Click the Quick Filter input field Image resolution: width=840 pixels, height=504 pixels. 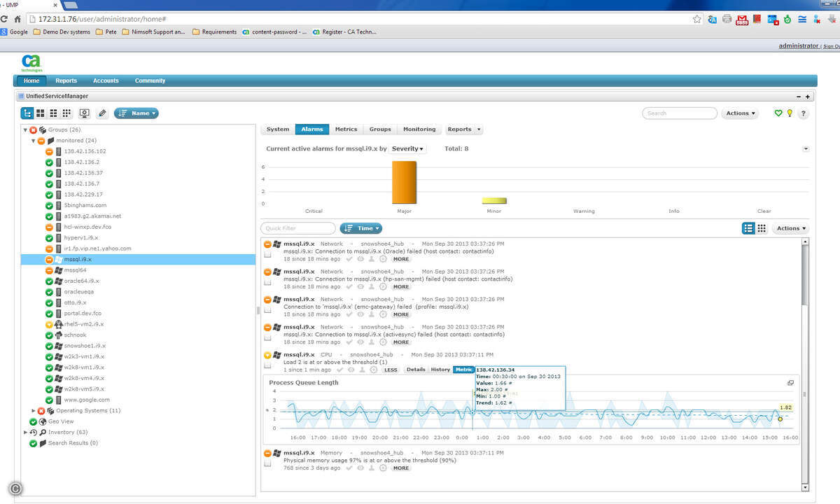coord(298,228)
